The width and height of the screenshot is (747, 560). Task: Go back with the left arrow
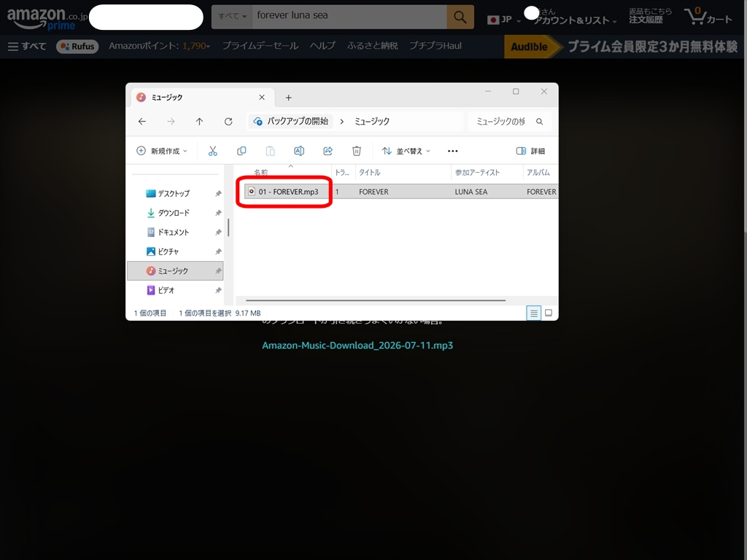pyautogui.click(x=142, y=122)
